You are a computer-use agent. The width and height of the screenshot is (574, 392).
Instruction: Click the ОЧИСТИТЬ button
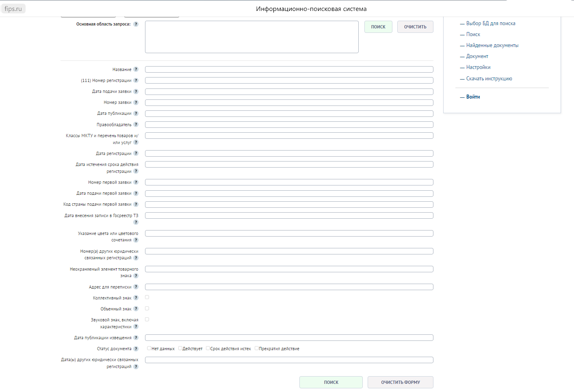pos(415,27)
